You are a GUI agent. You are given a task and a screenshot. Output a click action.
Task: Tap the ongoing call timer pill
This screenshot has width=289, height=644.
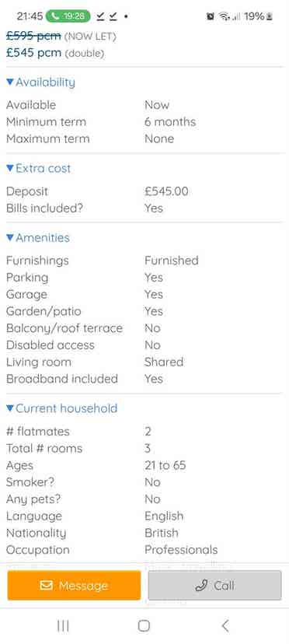coord(68,16)
